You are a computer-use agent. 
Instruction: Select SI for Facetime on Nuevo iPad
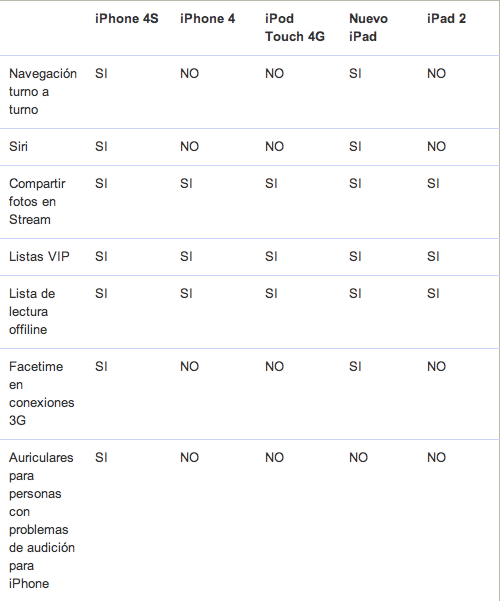355,366
